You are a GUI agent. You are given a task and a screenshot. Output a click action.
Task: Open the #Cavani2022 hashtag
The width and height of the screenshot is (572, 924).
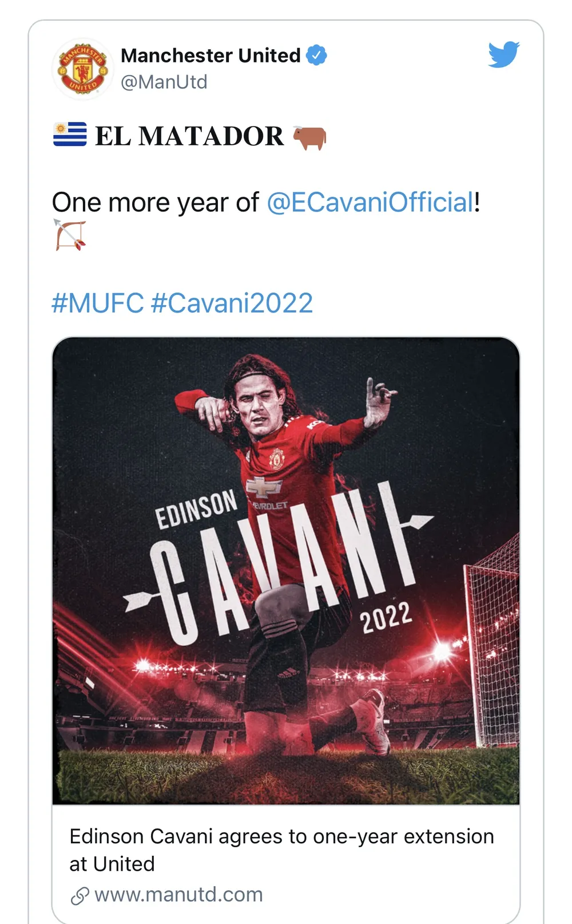click(232, 303)
